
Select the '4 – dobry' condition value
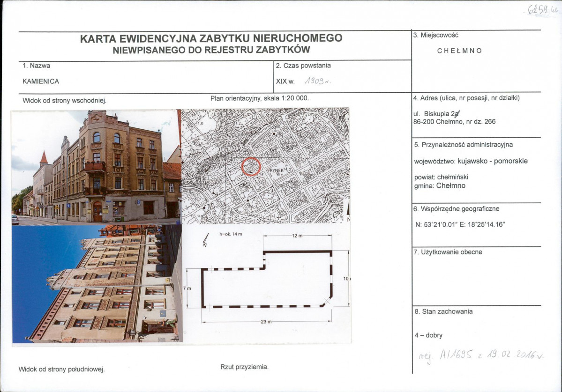click(428, 335)
